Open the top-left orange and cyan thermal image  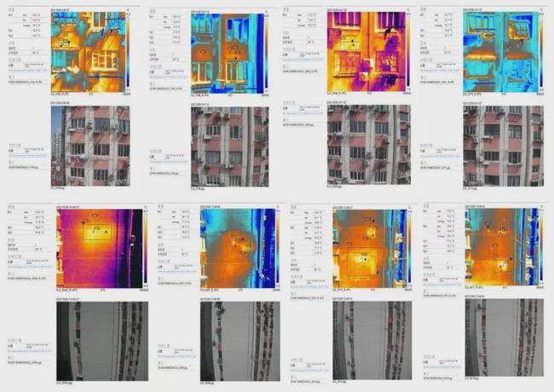point(87,50)
